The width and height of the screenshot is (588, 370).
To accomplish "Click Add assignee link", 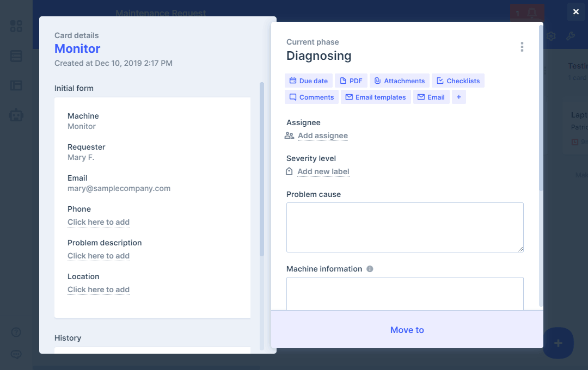I will click(322, 135).
